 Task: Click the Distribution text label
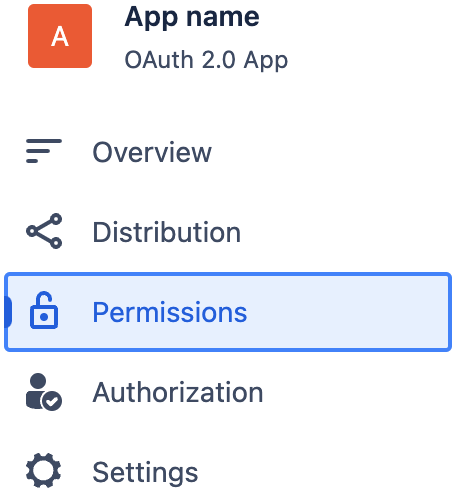click(x=166, y=232)
